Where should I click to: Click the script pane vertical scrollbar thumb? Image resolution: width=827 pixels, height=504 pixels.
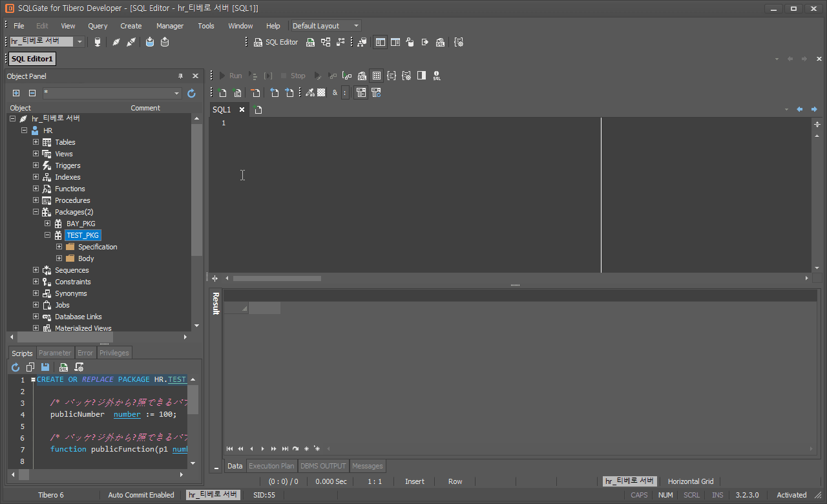pos(193,399)
